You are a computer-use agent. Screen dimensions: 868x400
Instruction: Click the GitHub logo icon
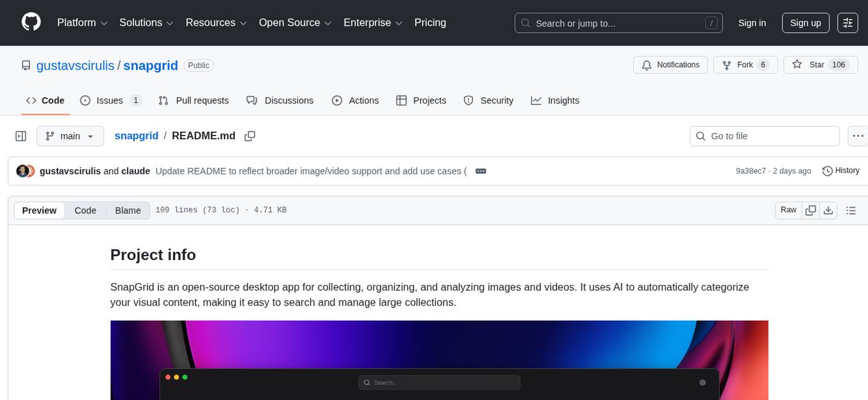click(31, 22)
